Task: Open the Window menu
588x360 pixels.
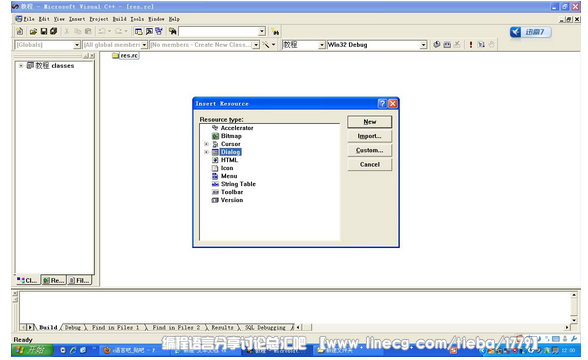Action: tap(156, 19)
